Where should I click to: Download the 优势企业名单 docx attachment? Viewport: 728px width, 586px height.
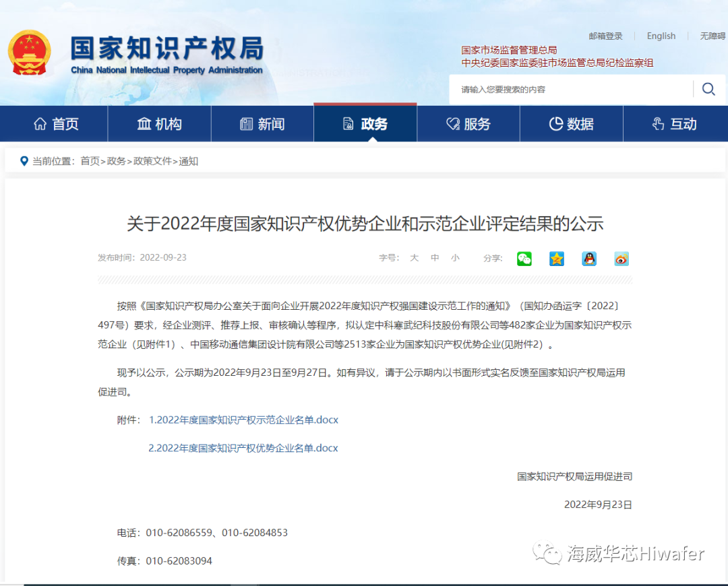pos(243,448)
